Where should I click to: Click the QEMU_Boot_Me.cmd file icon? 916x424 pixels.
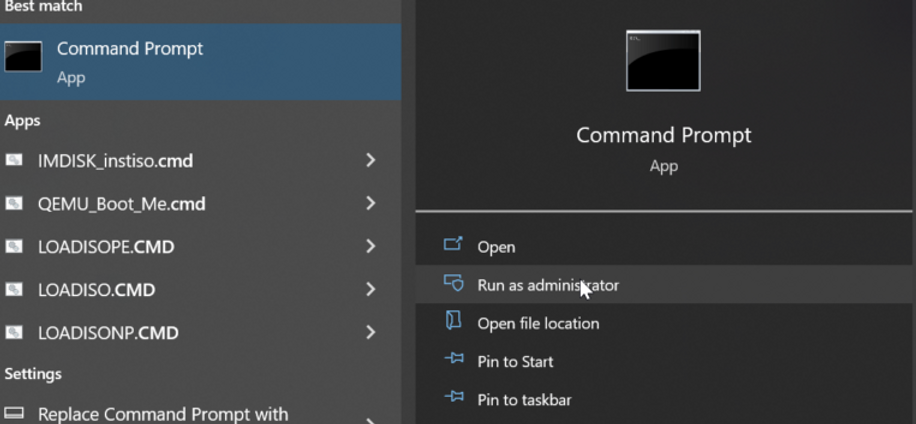click(14, 203)
